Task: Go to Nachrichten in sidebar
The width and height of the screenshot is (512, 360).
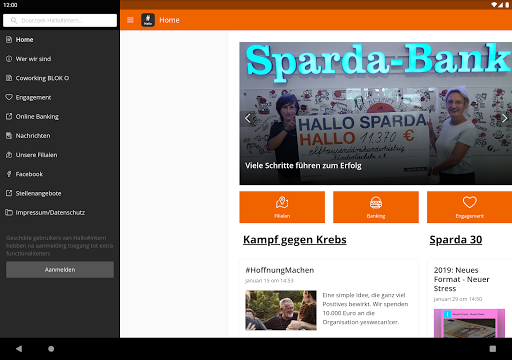Action: tap(60, 136)
